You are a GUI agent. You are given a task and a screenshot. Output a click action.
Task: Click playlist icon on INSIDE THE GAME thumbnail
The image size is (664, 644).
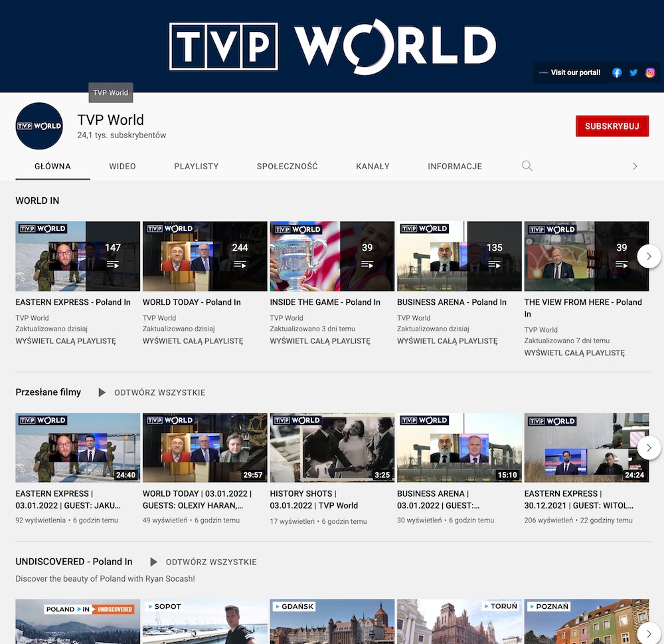(367, 265)
